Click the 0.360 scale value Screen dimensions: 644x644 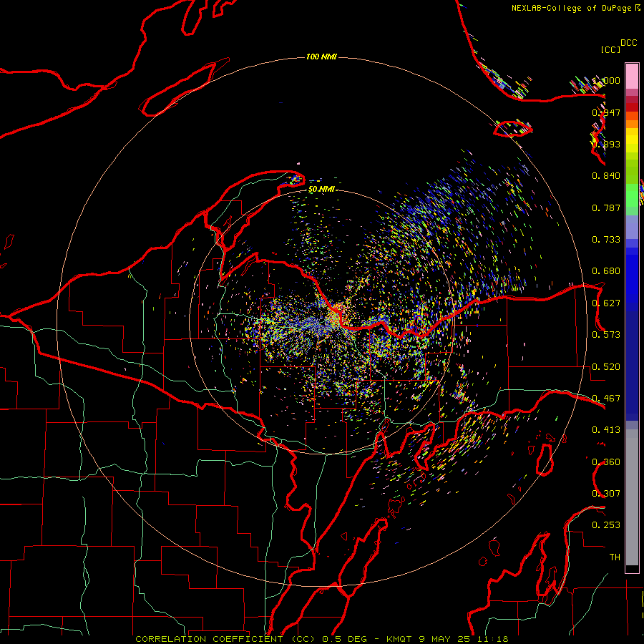coord(606,462)
